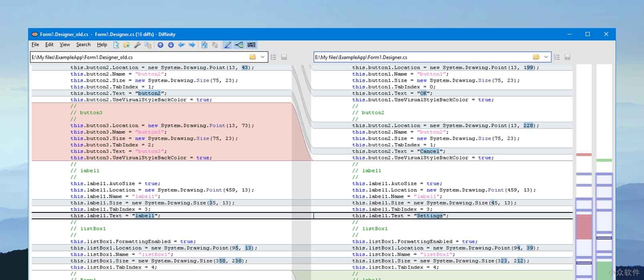The image size is (644, 280).
Task: Click the new file comparison icon
Action: click(116, 45)
